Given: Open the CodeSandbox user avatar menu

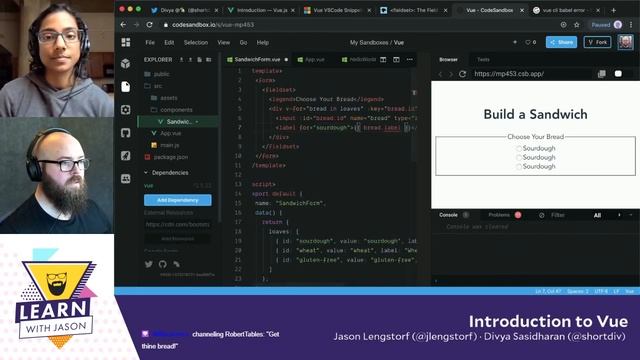Looking at the screenshot, I should click(x=625, y=42).
